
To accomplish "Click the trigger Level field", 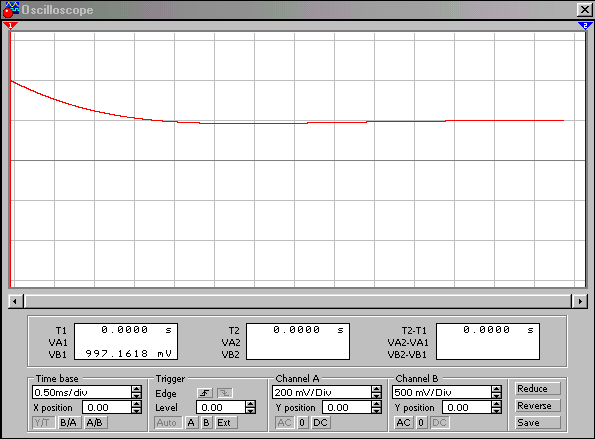I will pyautogui.click(x=221, y=407).
